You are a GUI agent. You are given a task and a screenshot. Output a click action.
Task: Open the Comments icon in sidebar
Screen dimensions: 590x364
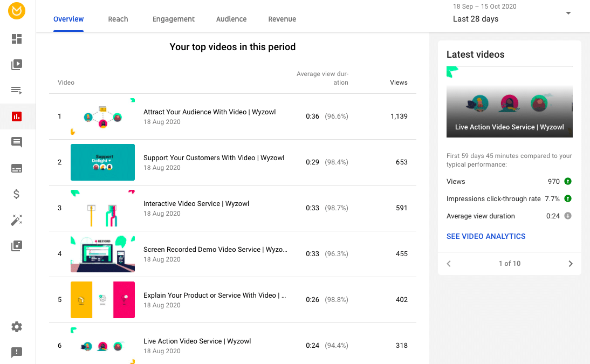coord(17,142)
